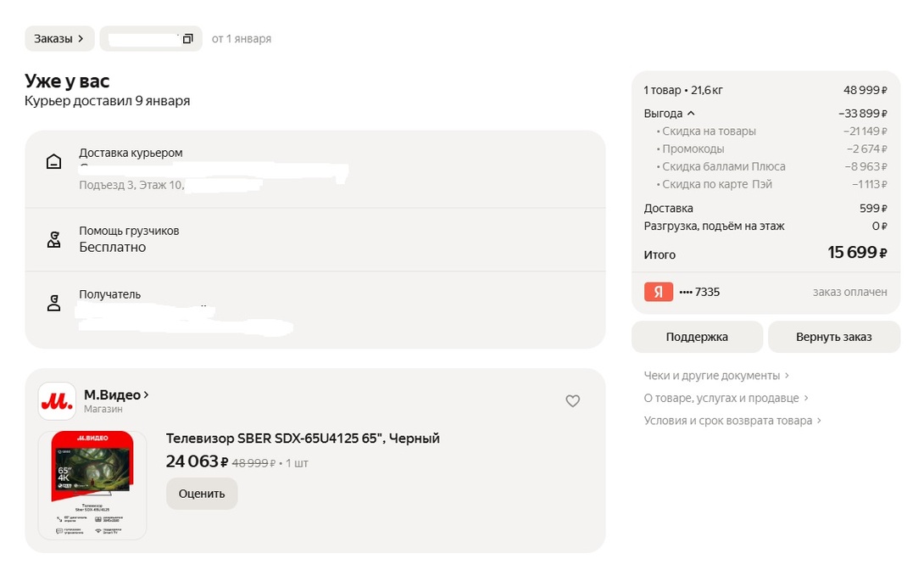Image resolution: width=924 pixels, height=570 pixels.
Task: Open the Заказы breadcrumb
Action: point(58,38)
